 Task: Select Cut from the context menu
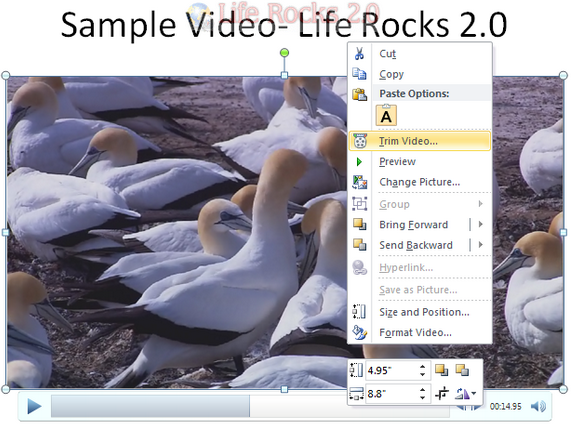click(420, 54)
